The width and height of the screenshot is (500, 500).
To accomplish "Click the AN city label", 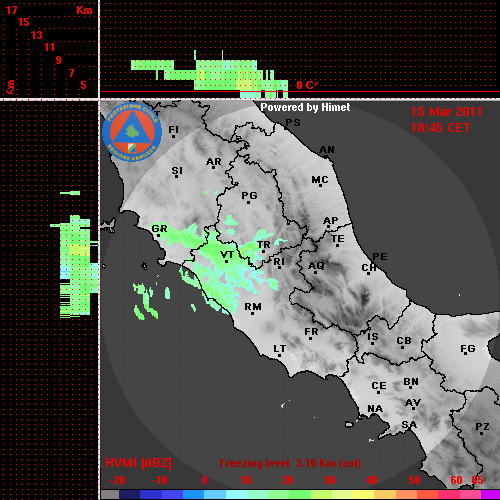I will 327,150.
